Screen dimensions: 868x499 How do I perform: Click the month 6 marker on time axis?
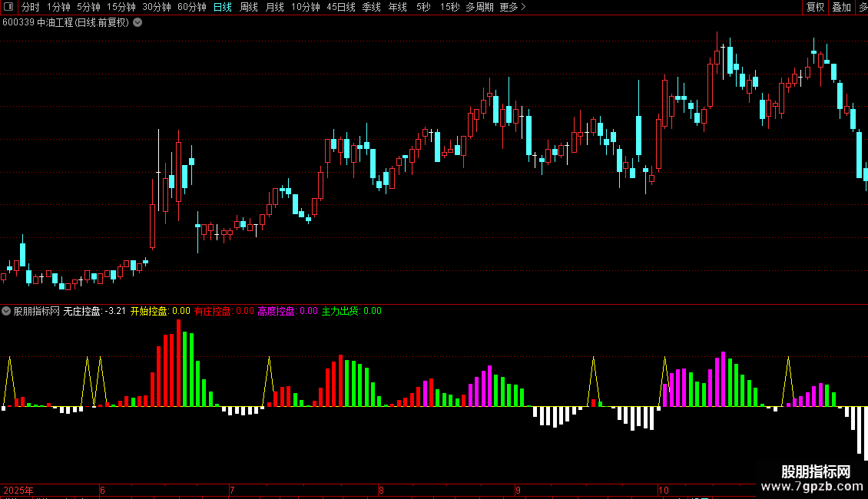(x=102, y=490)
